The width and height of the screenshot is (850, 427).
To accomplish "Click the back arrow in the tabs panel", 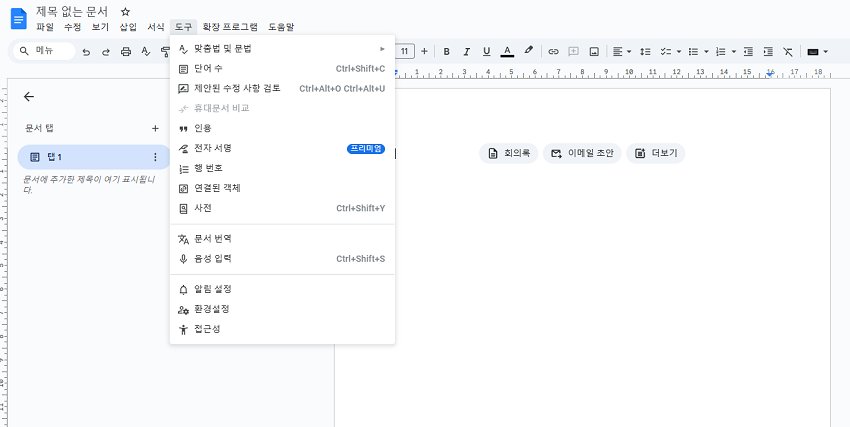I will pyautogui.click(x=29, y=96).
